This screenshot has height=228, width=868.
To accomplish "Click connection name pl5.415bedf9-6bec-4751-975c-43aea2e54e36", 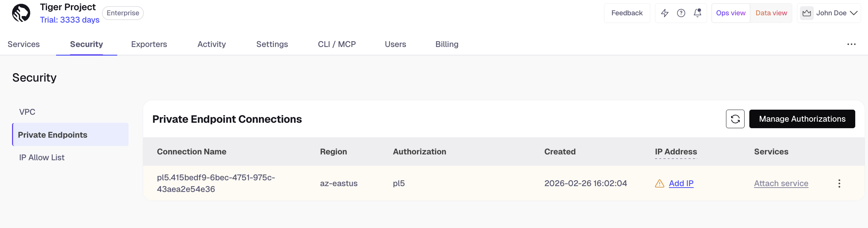I will (x=216, y=183).
